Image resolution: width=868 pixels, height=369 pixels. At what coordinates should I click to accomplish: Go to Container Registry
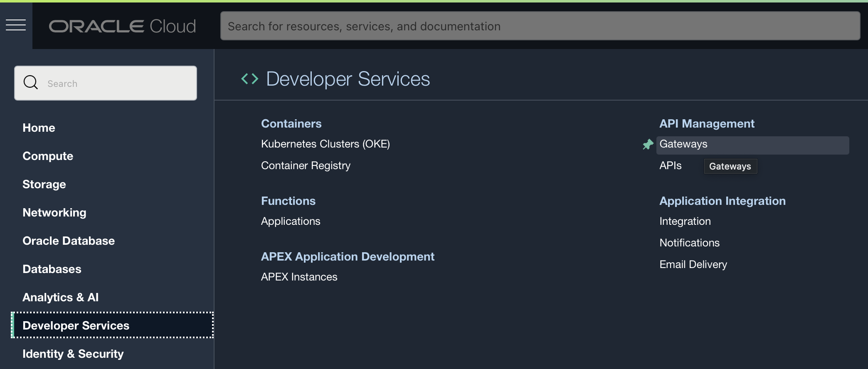point(306,166)
